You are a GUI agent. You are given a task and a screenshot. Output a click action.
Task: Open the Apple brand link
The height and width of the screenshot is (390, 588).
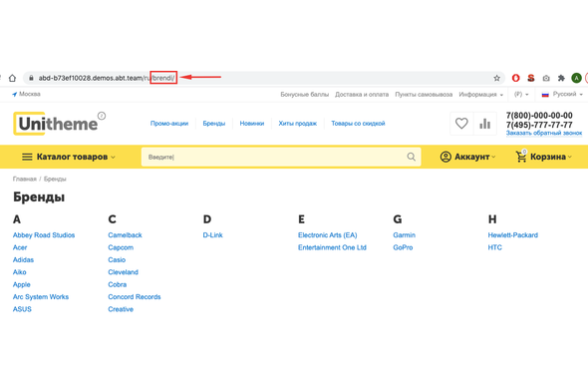click(21, 284)
